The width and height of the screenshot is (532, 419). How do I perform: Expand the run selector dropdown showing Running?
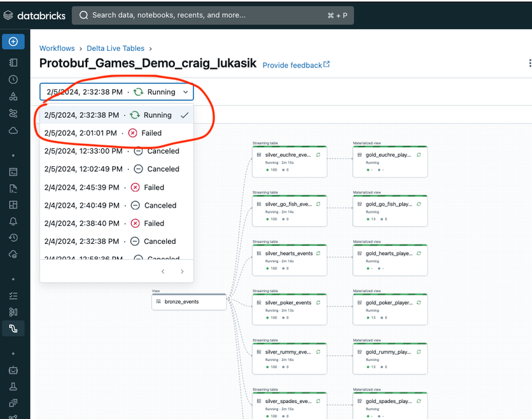(116, 92)
